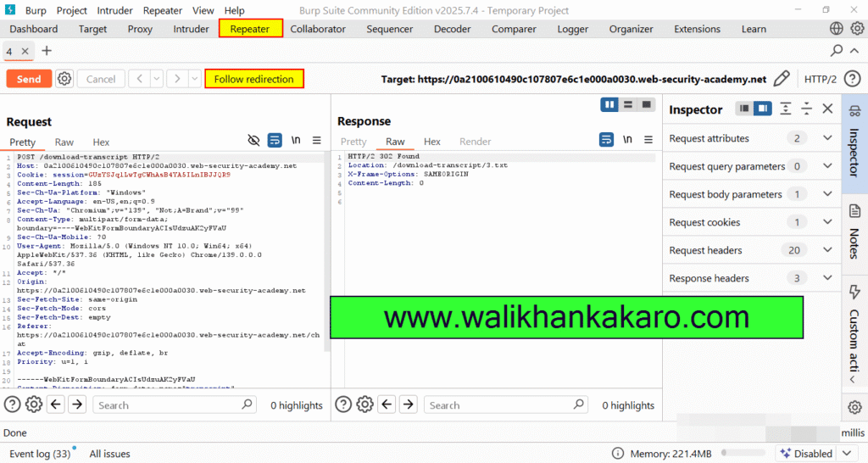This screenshot has height=463, width=868.
Task: Close Repeater tab 4
Action: [x=25, y=51]
